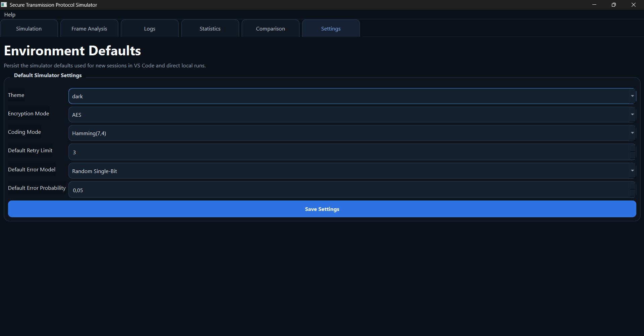Open the Default Error Model dropdown
This screenshot has width=644, height=336.
(352, 171)
